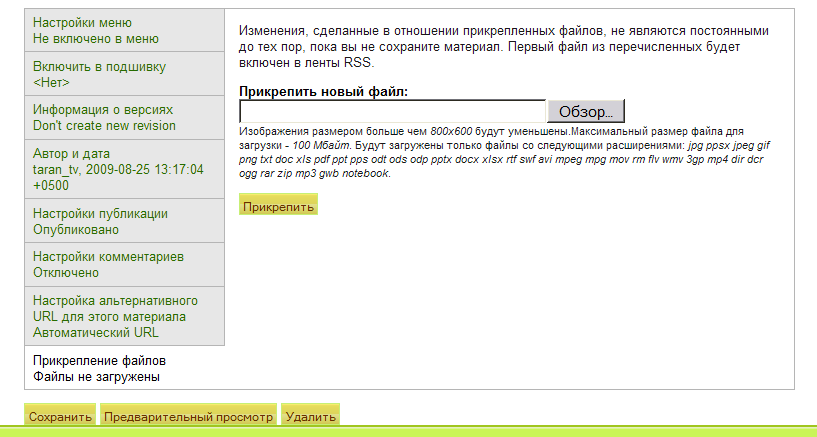The width and height of the screenshot is (817, 437).
Task: Click the '<Нет>' value text
Action: pos(51,82)
